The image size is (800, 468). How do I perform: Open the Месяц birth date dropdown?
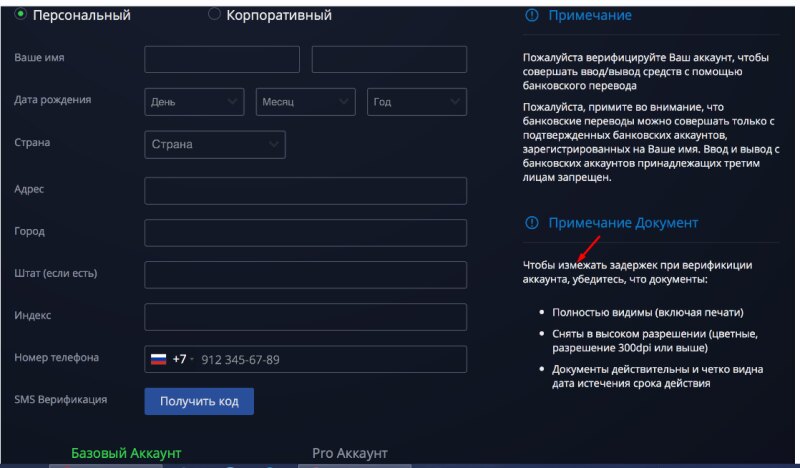306,102
